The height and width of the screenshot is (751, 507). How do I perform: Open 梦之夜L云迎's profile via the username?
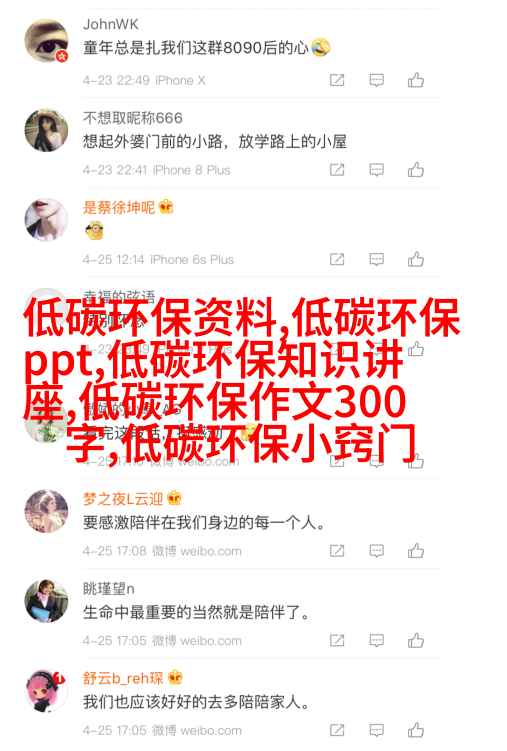coord(123,499)
